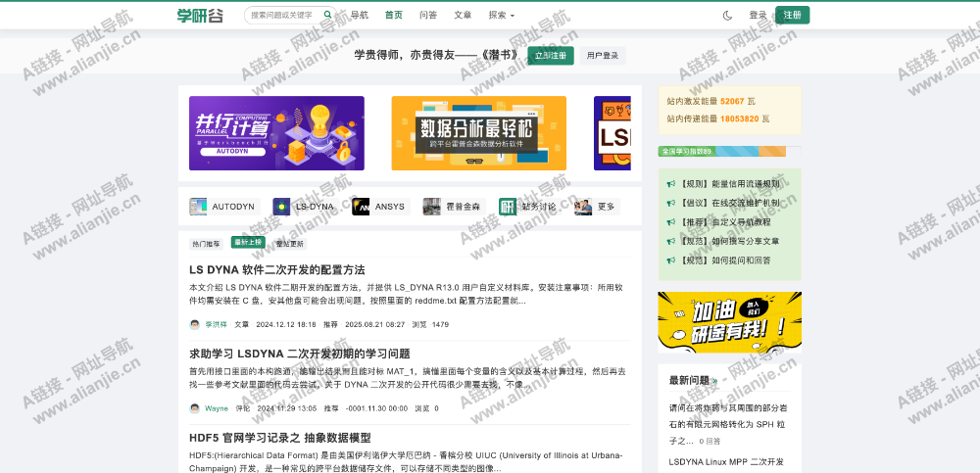
Task: Expand the 探索 dropdown menu
Action: click(x=502, y=15)
